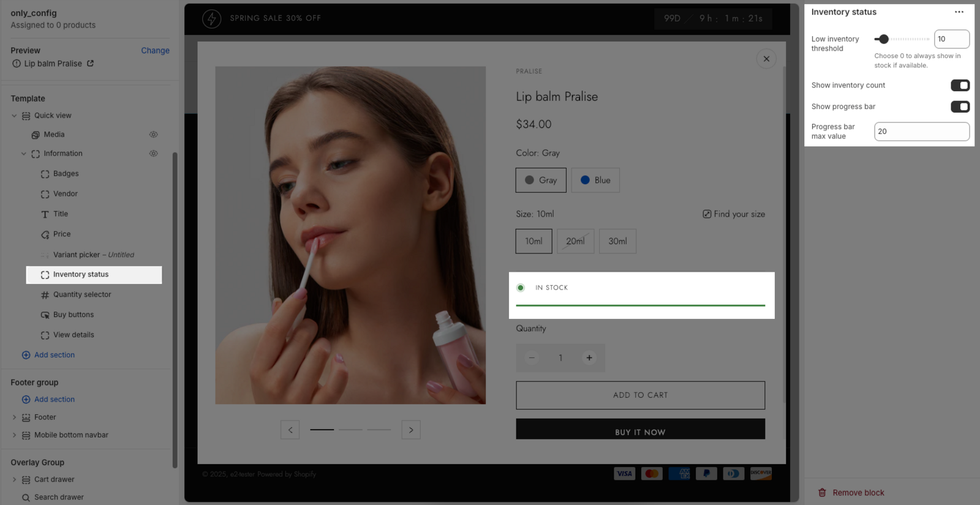Click the Search drawer magnifier icon

pos(26,498)
